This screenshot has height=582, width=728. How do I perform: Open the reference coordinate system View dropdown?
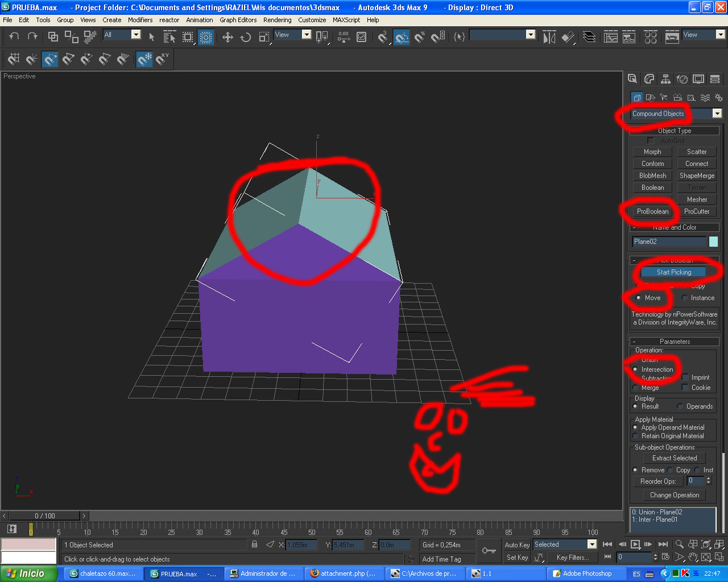click(x=293, y=35)
